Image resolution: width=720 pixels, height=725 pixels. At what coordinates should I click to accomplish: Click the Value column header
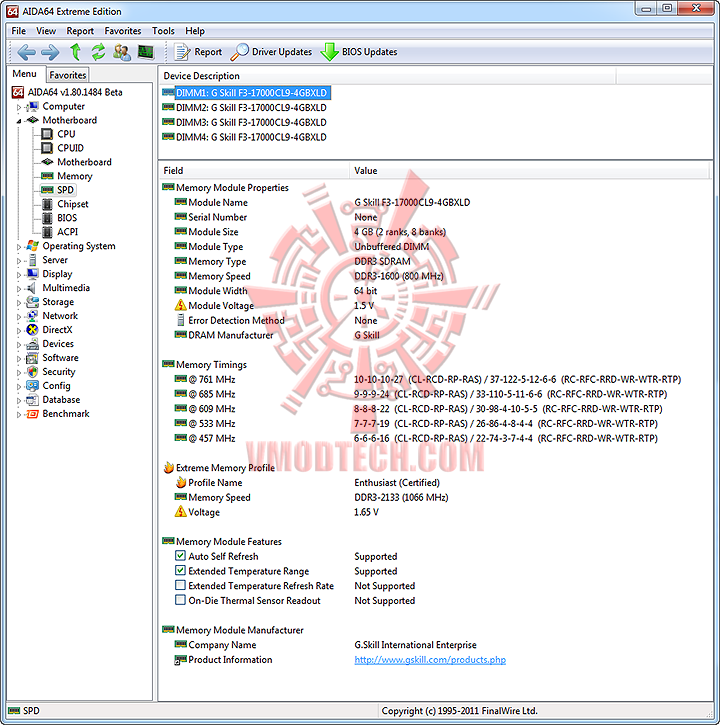[529, 171]
